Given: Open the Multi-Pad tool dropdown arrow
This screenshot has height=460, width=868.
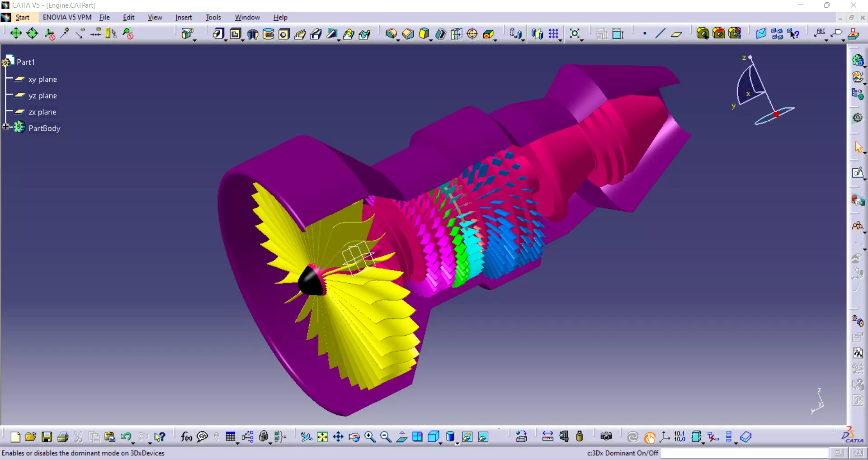Looking at the screenshot, I should click(195, 40).
